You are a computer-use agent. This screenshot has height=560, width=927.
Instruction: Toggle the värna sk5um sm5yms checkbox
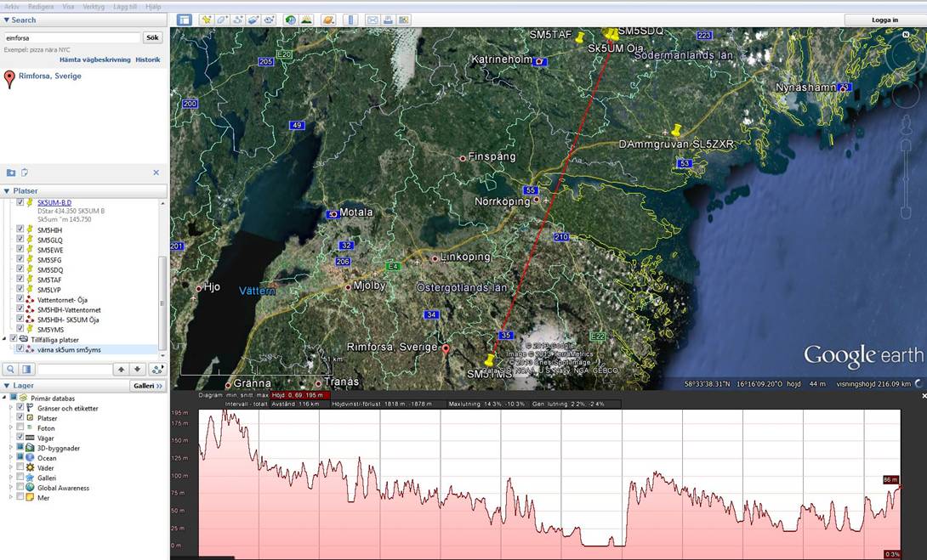pos(20,348)
